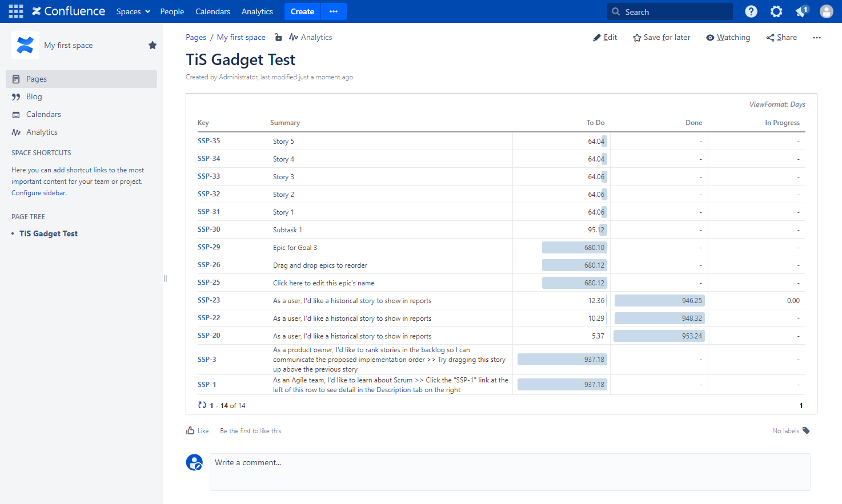Image resolution: width=842 pixels, height=504 pixels.
Task: Toggle Watching for this page
Action: click(728, 37)
